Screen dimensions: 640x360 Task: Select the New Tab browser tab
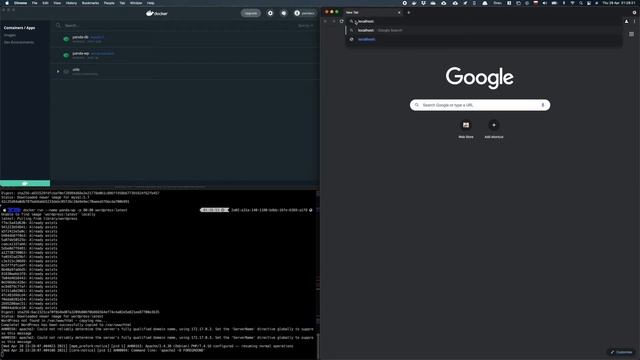373,13
